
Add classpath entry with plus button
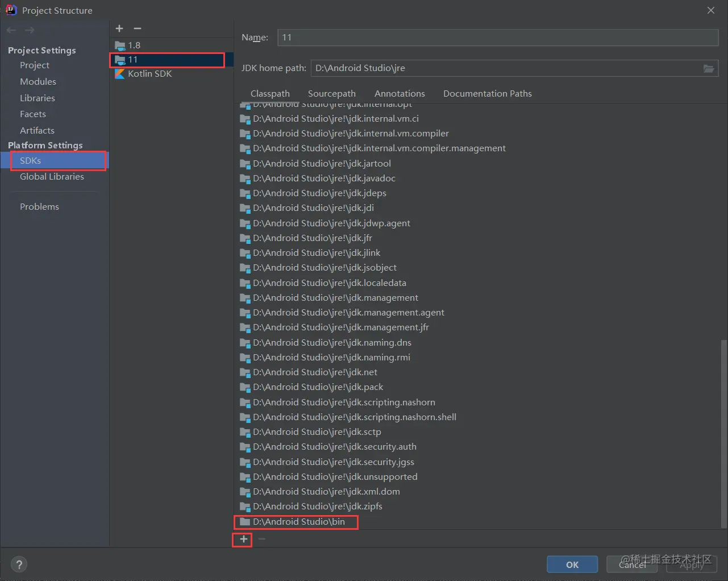(x=243, y=539)
